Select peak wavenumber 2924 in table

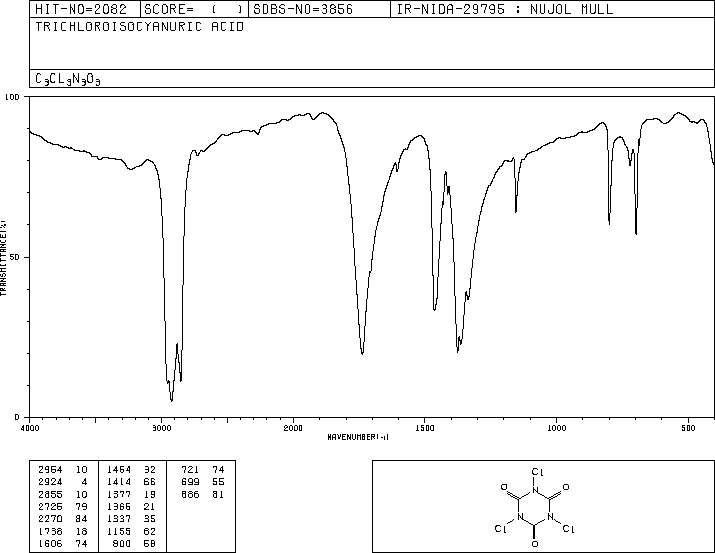point(50,481)
